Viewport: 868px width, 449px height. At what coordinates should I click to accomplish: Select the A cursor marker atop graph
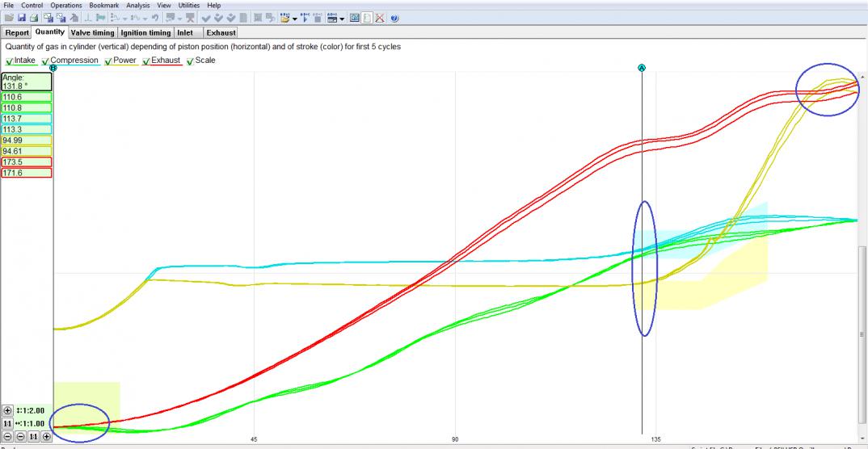[x=642, y=68]
